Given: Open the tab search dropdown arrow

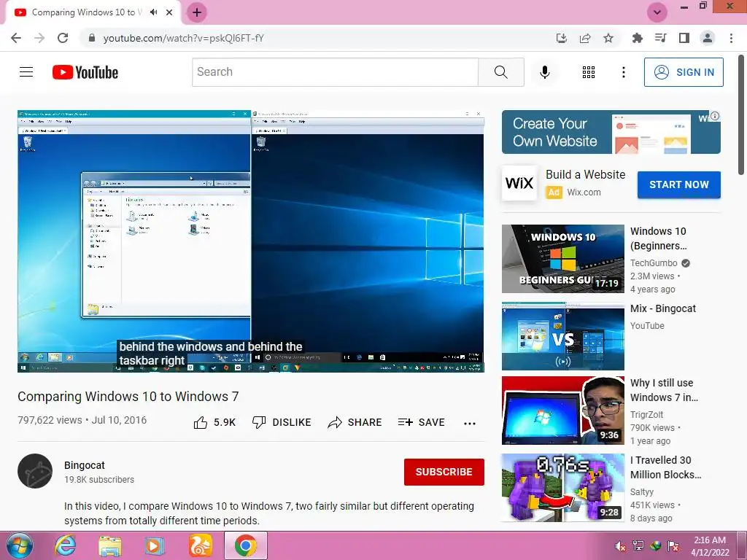Looking at the screenshot, I should [657, 12].
